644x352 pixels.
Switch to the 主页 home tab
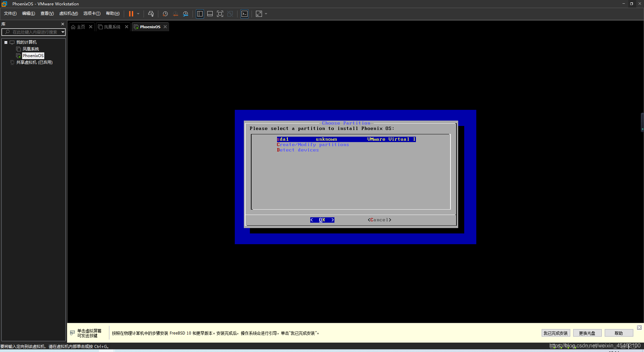81,27
